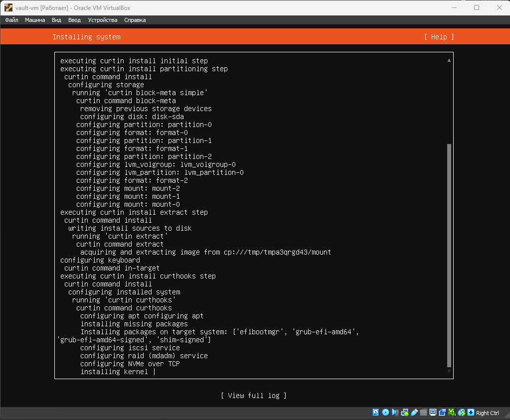Click the Right Ctrl host key label
Viewport: 510px width, 420px height.
(487, 413)
